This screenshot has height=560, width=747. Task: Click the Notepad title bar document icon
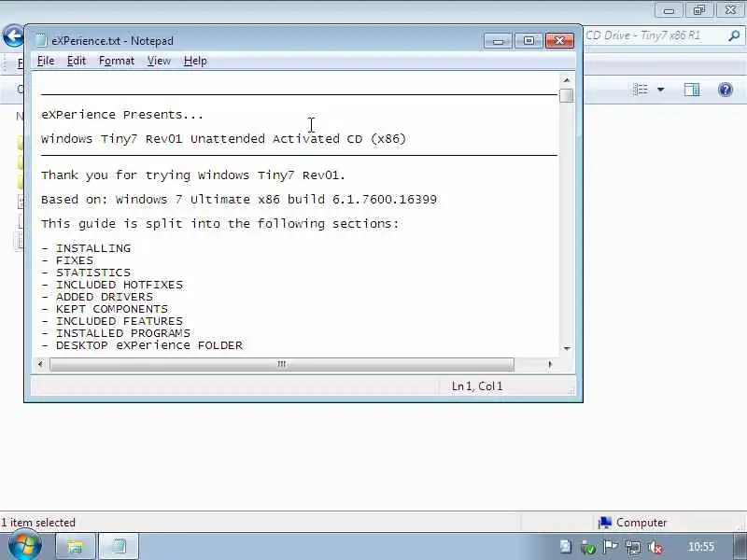(x=42, y=40)
